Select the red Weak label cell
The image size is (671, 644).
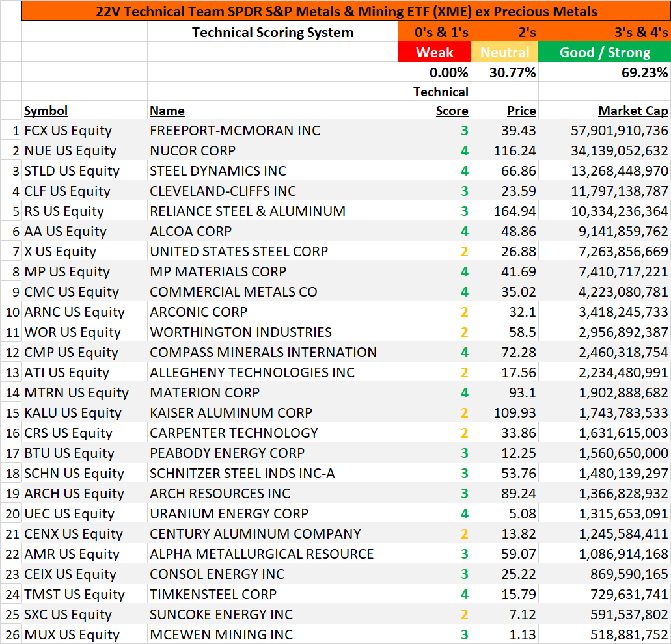pos(434,52)
